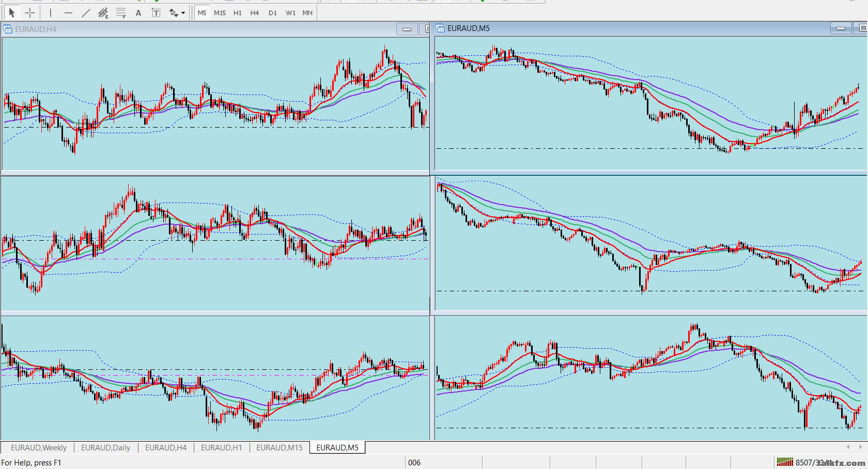Click the 'For Help, press F1' status text
The image size is (868, 469).
click(x=31, y=463)
